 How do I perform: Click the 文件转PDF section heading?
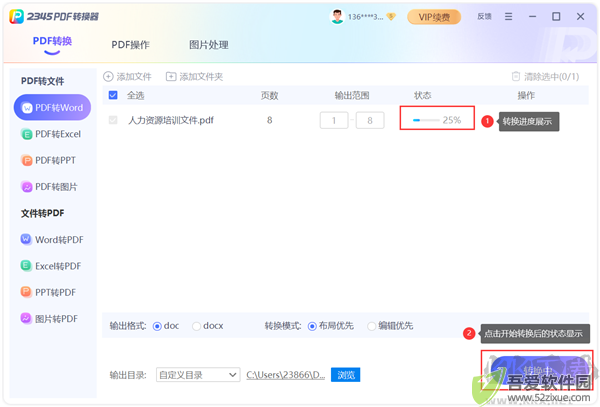click(42, 213)
